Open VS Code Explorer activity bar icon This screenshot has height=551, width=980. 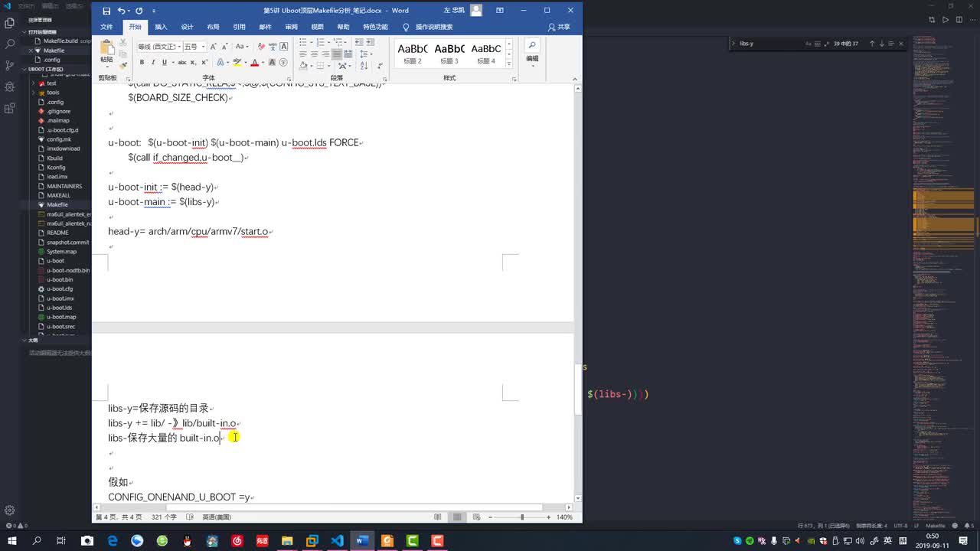[x=10, y=24]
